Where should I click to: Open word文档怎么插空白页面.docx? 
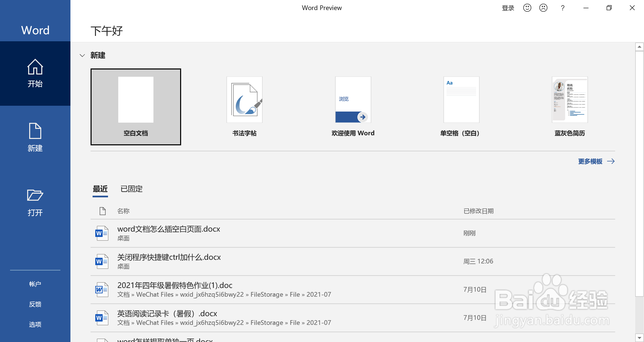[353, 233]
